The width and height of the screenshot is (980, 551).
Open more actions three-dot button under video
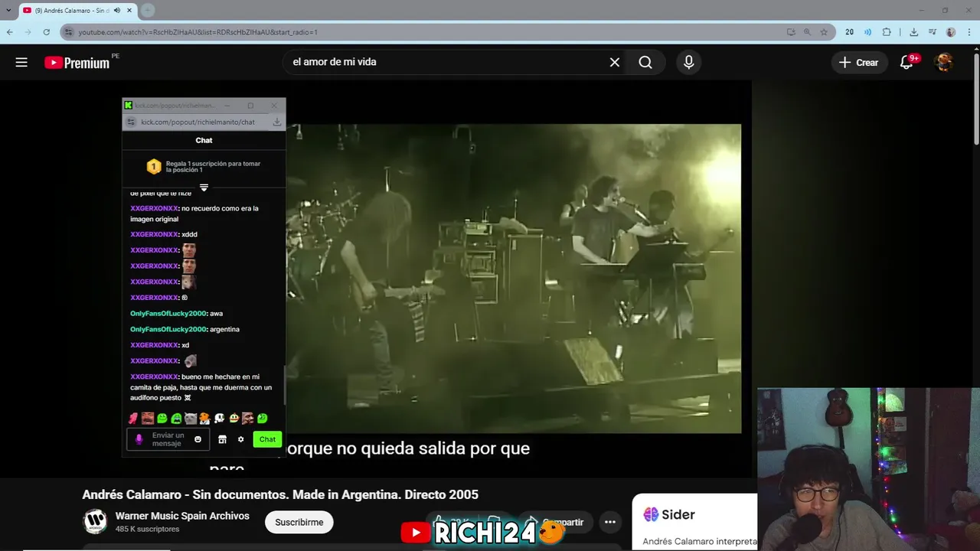(610, 522)
